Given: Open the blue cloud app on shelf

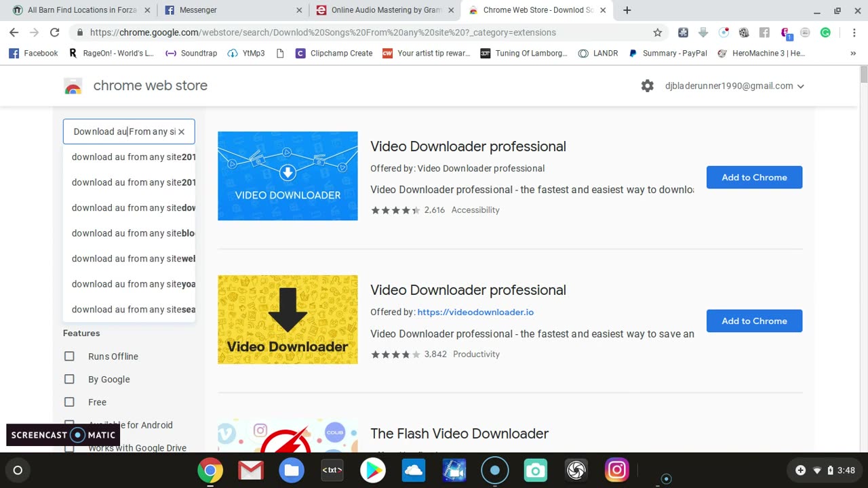Looking at the screenshot, I should [413, 470].
